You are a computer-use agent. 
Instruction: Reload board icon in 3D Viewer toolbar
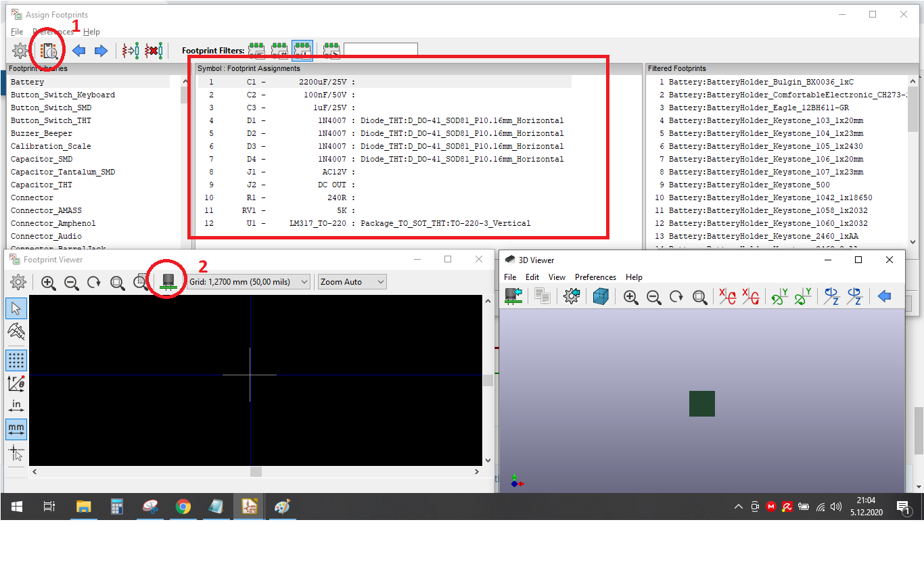tap(513, 297)
